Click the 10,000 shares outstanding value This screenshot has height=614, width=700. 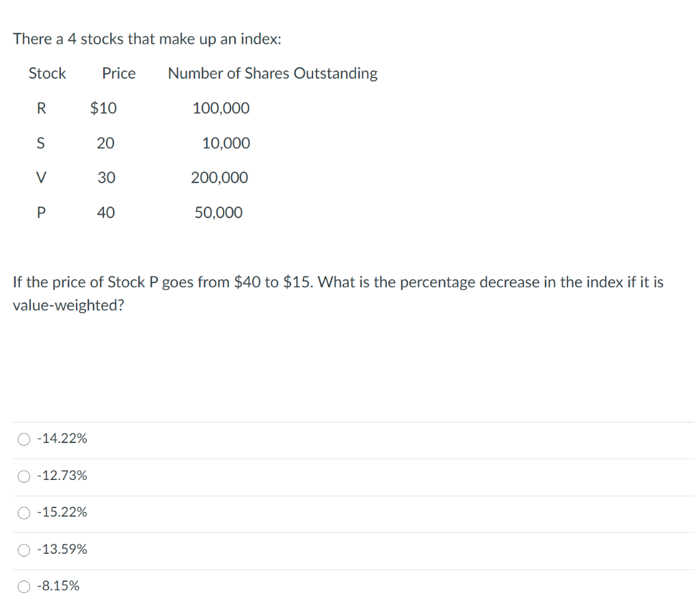coord(226,144)
